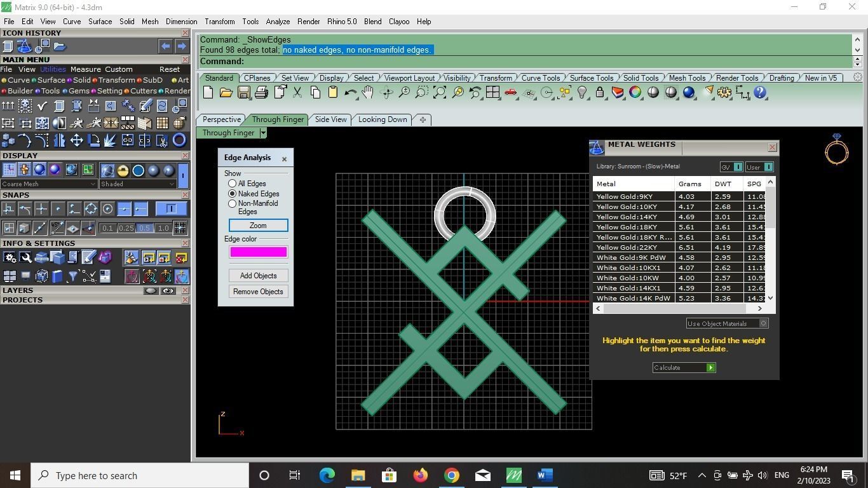Select the All Edges radio button

point(232,184)
